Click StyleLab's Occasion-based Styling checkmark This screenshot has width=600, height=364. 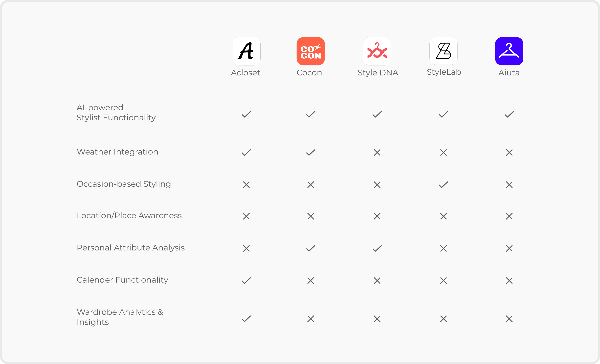[443, 185]
